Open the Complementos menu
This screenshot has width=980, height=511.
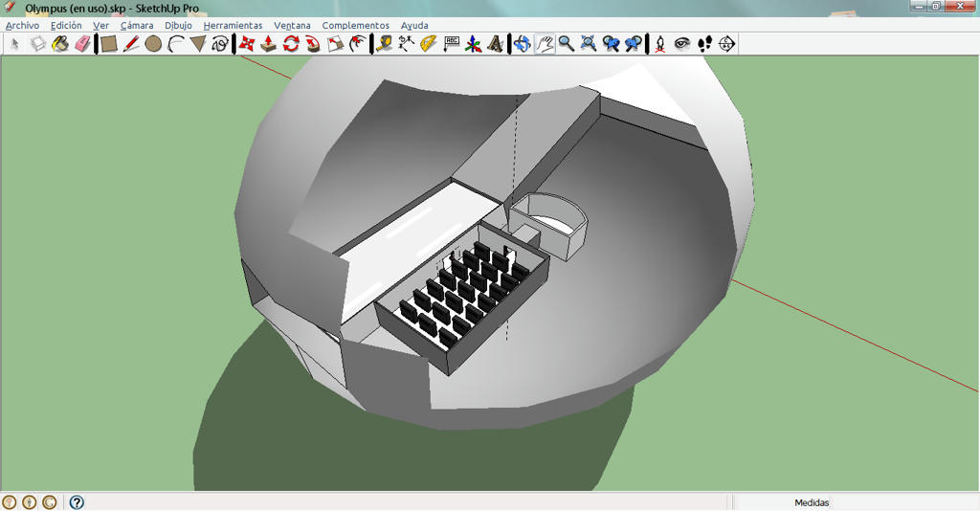[x=356, y=26]
